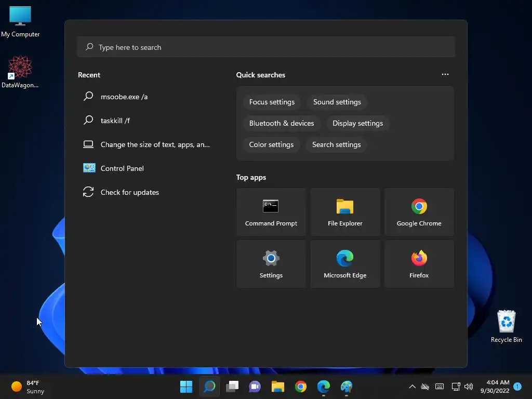Select the Recycle Bin desktop icon
This screenshot has width=532, height=399.
[x=506, y=326]
